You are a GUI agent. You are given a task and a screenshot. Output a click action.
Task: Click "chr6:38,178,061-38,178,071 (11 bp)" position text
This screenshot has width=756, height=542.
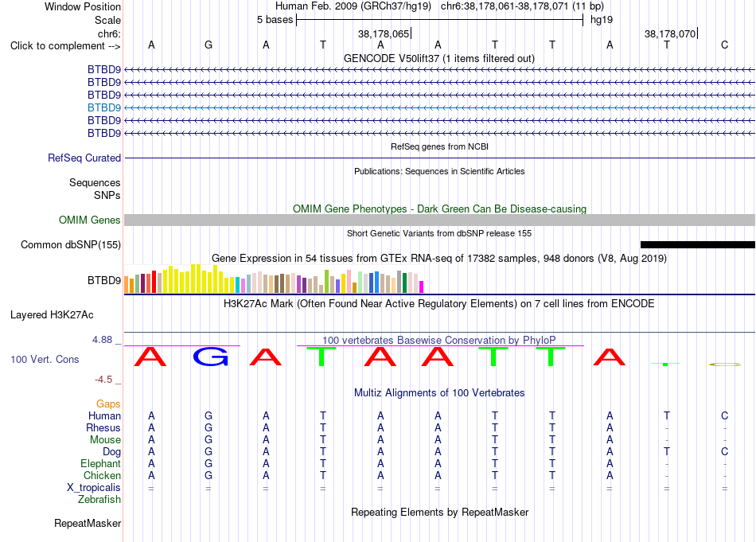522,6
